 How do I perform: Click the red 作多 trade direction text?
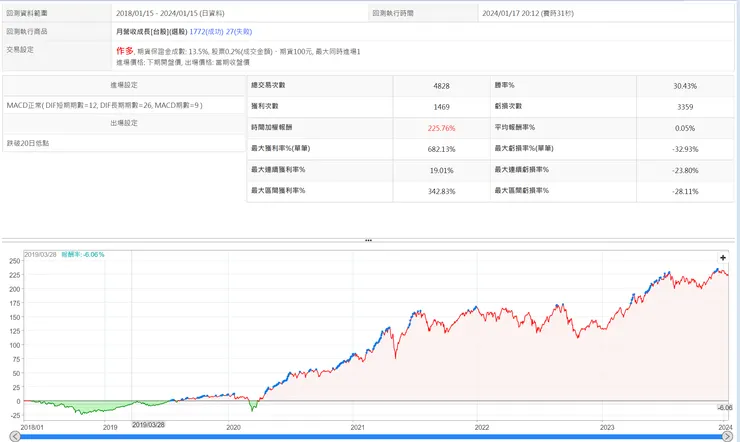coord(125,50)
